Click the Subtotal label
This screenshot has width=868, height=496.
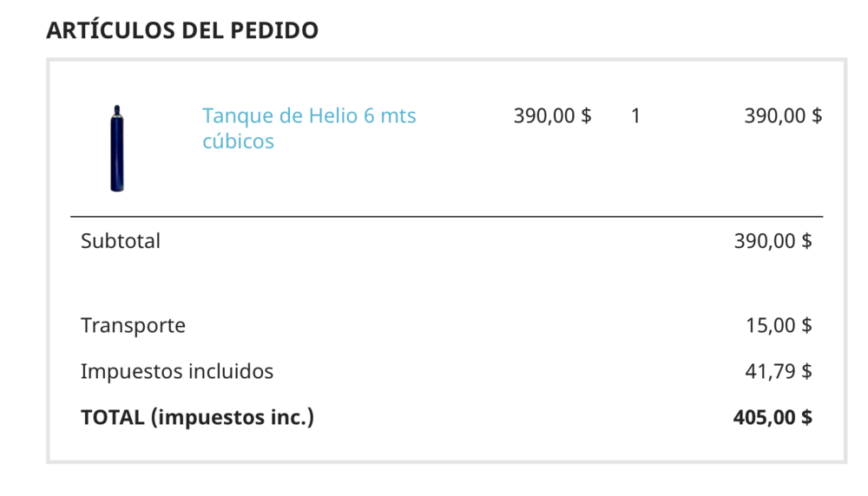(121, 241)
